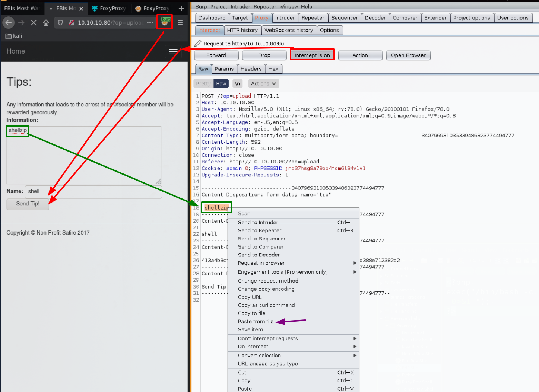Expand Request in browser submenu
This screenshot has height=392, width=539.
tap(293, 263)
